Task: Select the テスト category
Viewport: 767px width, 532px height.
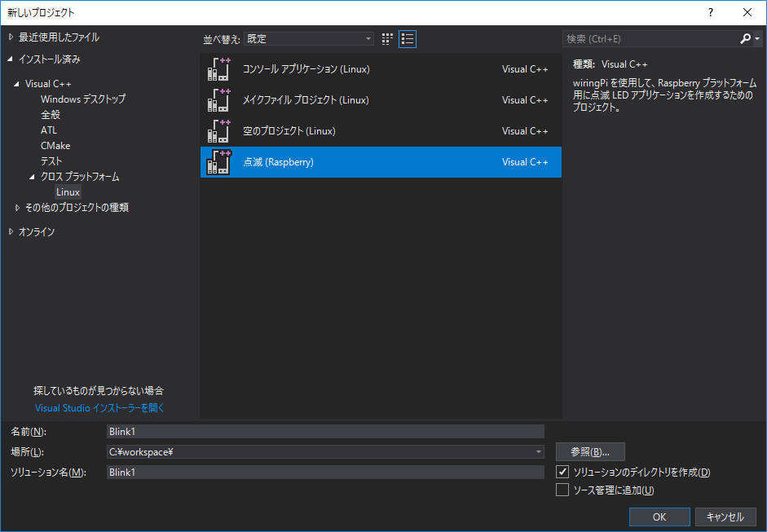Action: click(x=51, y=161)
